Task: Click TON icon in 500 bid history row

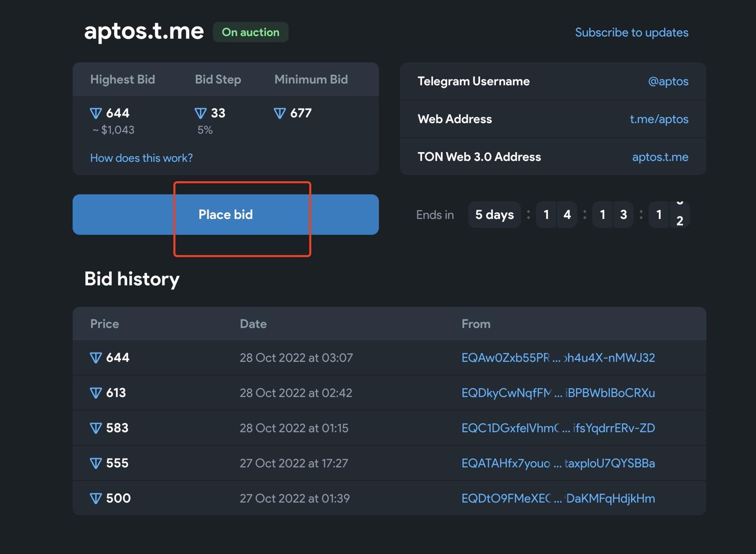Action: coord(96,499)
